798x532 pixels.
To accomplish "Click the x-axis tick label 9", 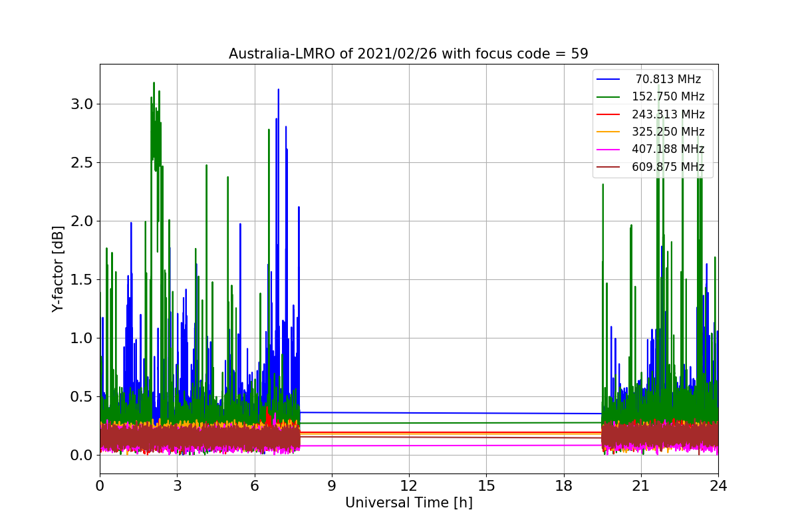I will click(x=331, y=485).
